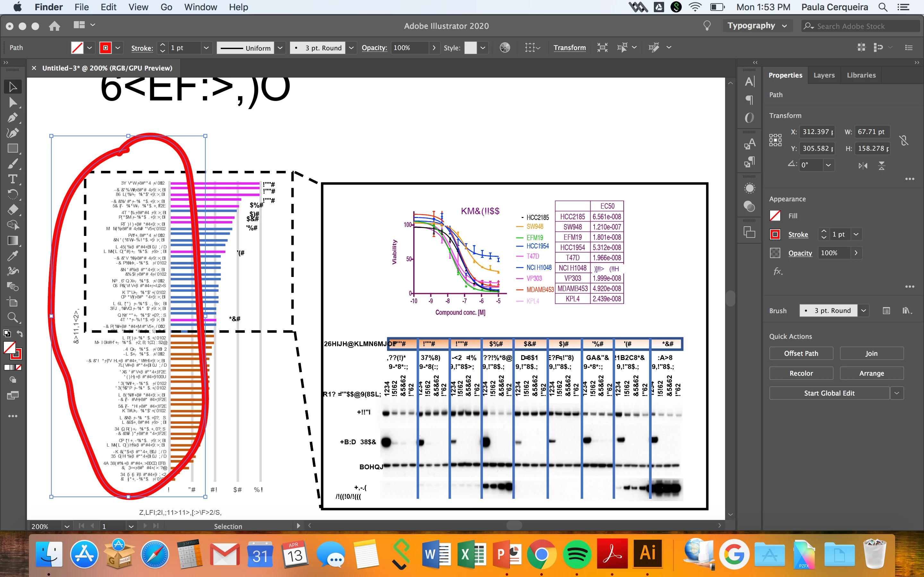924x577 pixels.
Task: Select the Rectangle tool
Action: click(13, 148)
